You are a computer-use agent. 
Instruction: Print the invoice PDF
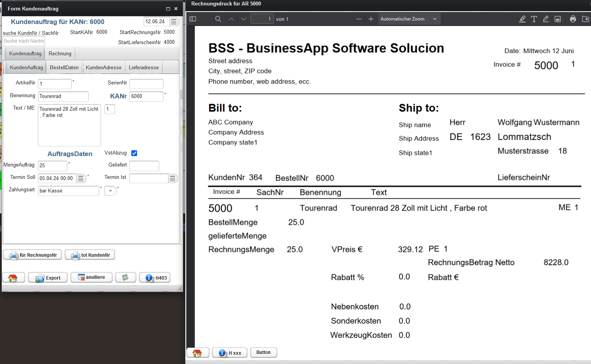click(x=573, y=19)
